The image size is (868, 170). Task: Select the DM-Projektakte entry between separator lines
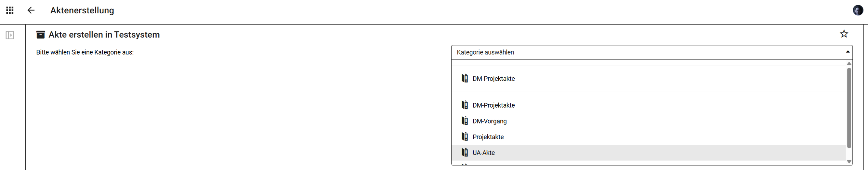click(494, 79)
